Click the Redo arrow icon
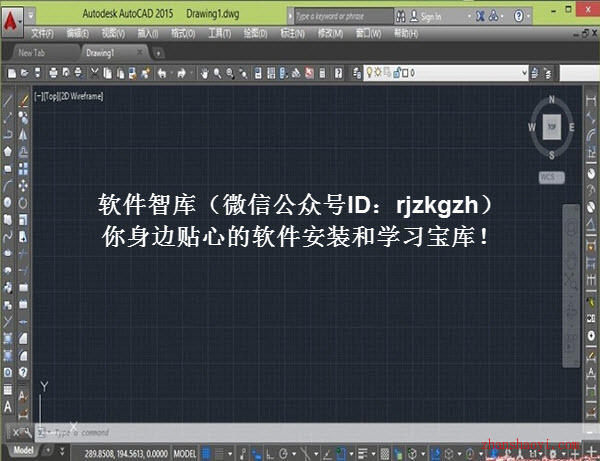The width and height of the screenshot is (600, 461). [x=182, y=73]
